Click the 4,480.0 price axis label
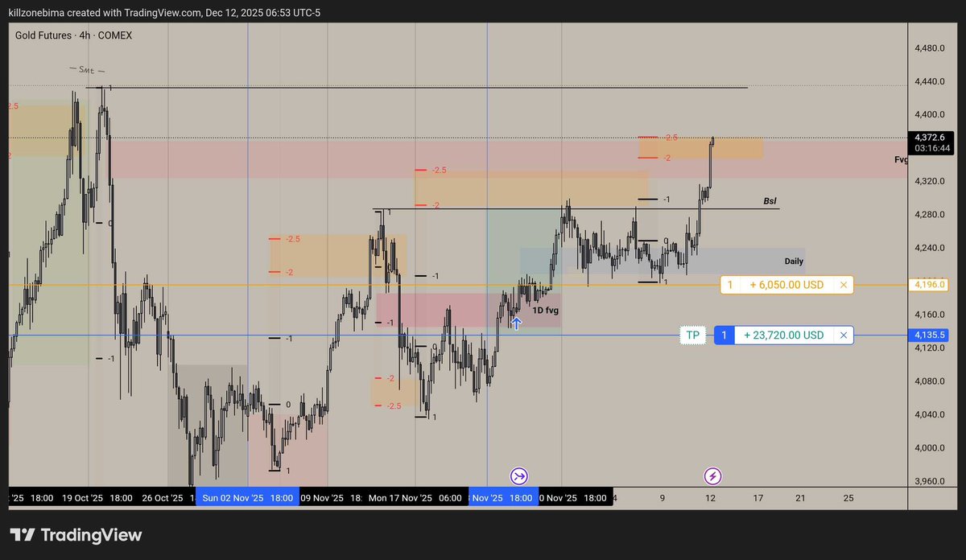Image resolution: width=966 pixels, height=560 pixels. tap(930, 48)
